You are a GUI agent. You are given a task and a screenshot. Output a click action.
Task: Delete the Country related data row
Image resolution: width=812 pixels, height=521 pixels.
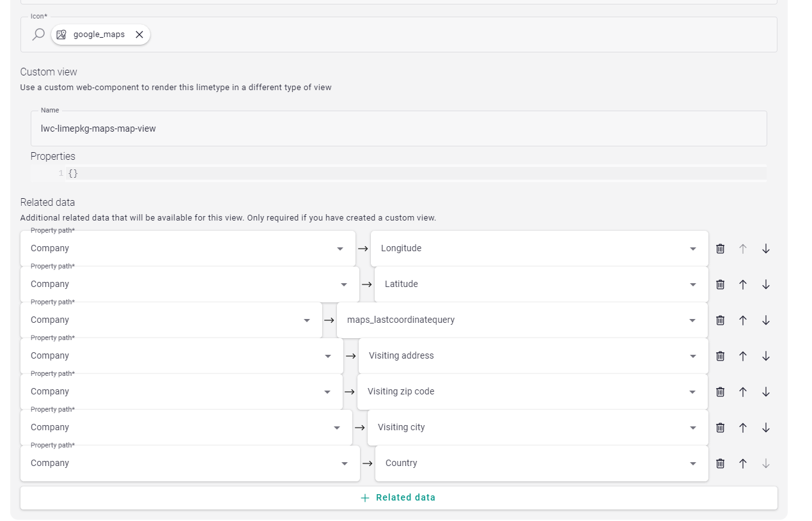[x=720, y=463]
